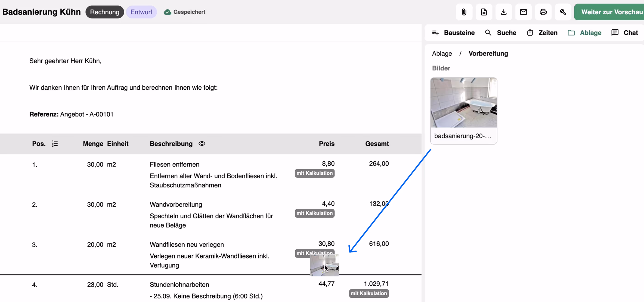Click mit Kalkulation badge for Fliesen entfernen

(x=314, y=173)
